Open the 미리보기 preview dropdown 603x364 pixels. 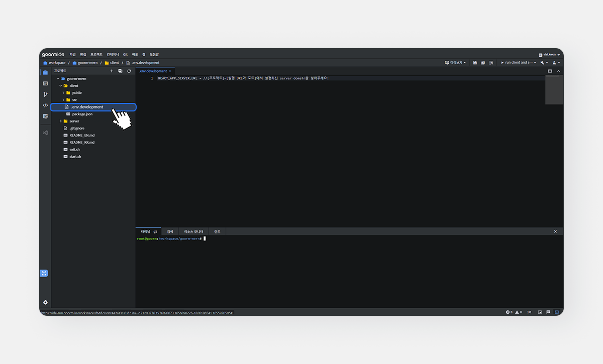click(x=455, y=63)
